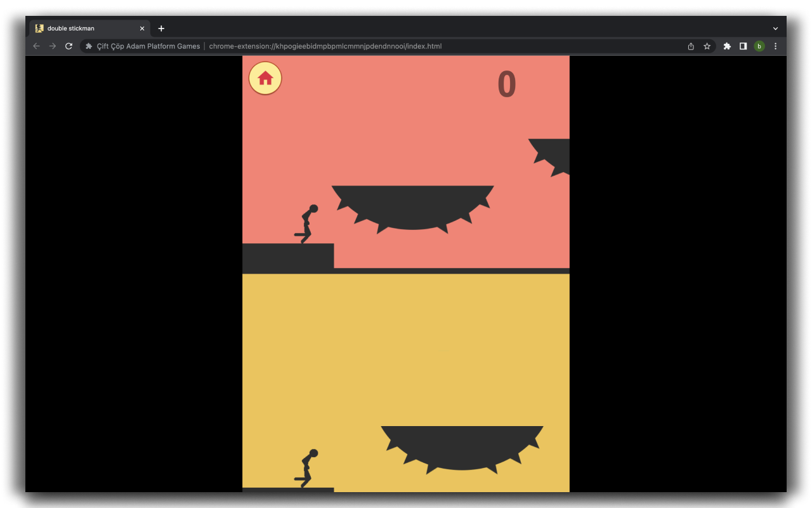Tap the stickman in the red panel
Screen dimensions: 812x508
[307, 224]
